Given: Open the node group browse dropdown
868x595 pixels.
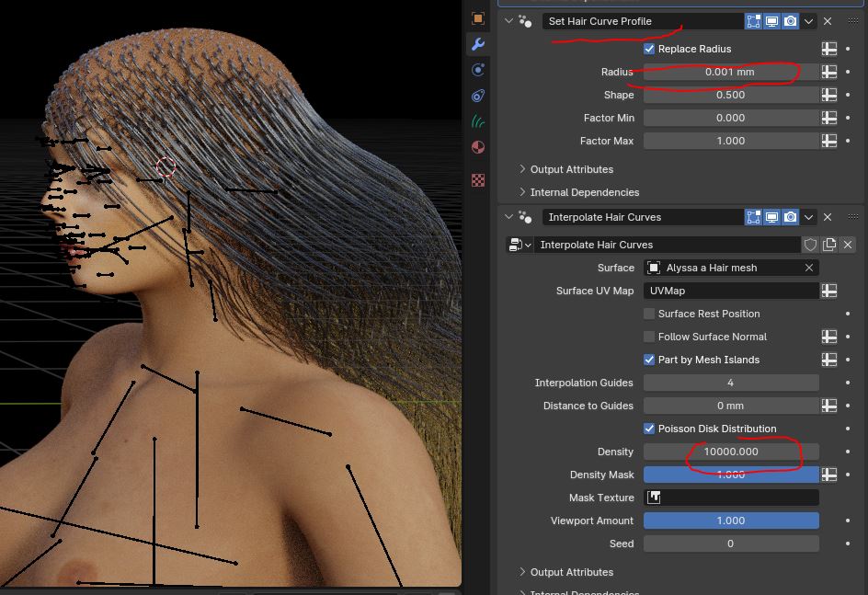Looking at the screenshot, I should coord(520,245).
